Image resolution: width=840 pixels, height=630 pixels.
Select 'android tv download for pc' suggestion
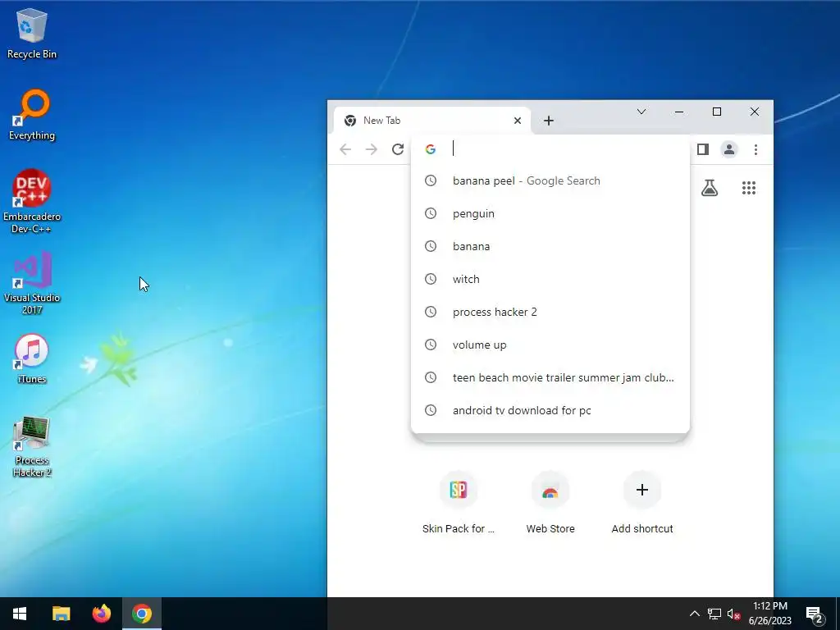click(x=550, y=410)
